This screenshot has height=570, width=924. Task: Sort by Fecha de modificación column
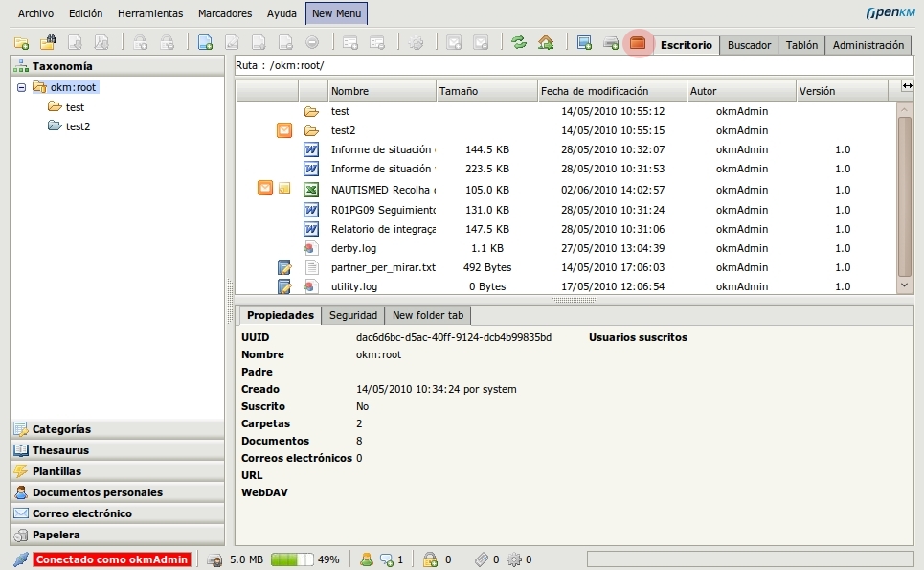tap(612, 91)
